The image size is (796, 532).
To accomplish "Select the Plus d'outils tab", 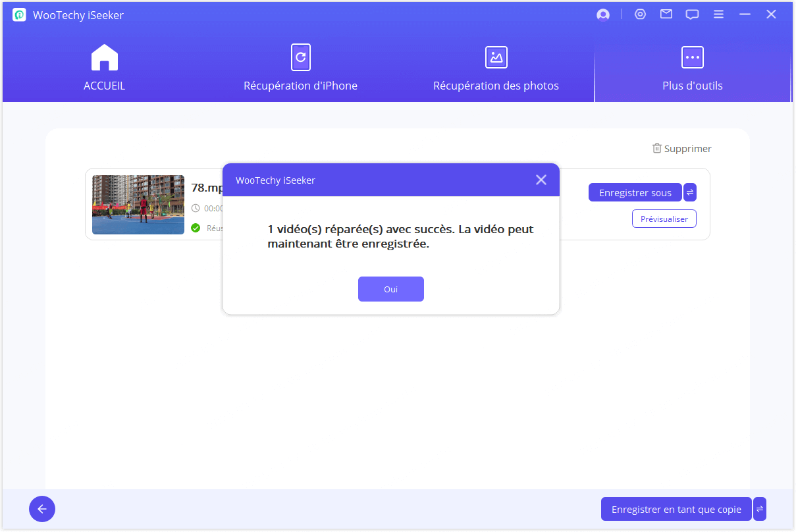I will click(x=692, y=68).
